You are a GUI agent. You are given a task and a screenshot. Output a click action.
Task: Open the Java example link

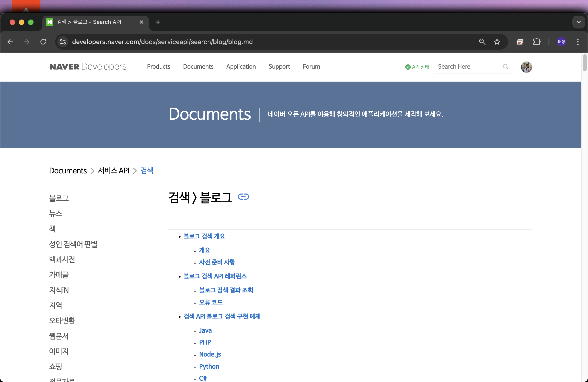tap(205, 331)
